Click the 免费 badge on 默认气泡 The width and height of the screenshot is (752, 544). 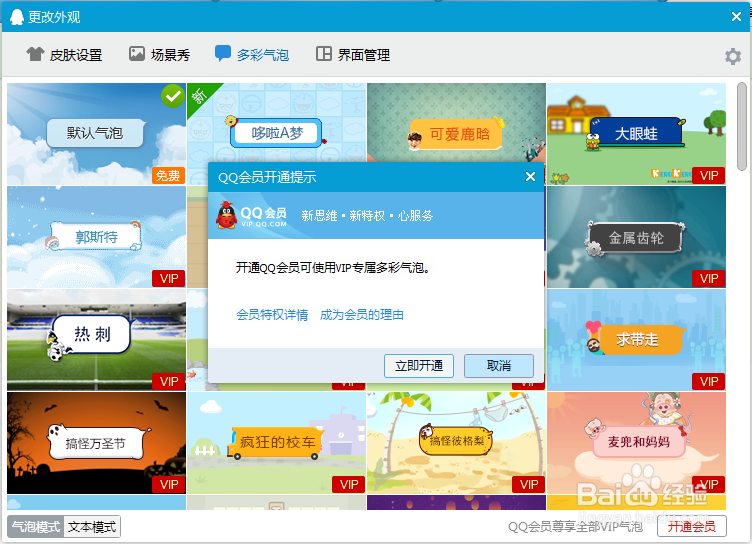[x=168, y=176]
